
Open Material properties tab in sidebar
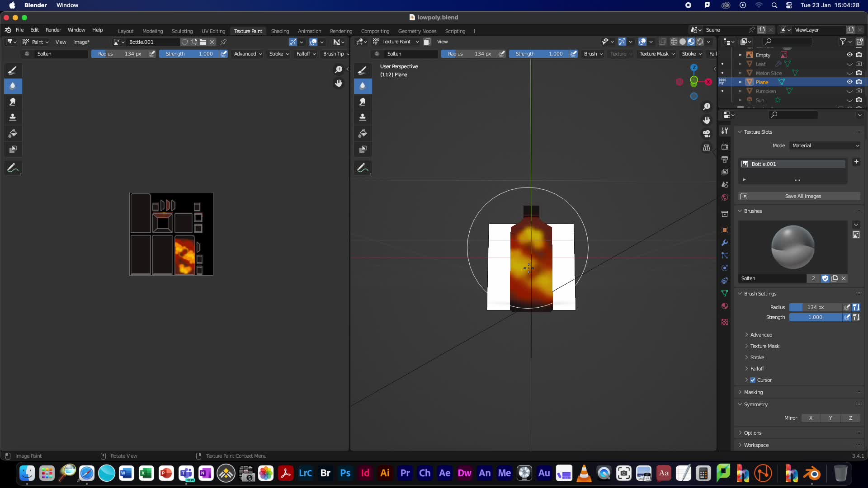725,306
